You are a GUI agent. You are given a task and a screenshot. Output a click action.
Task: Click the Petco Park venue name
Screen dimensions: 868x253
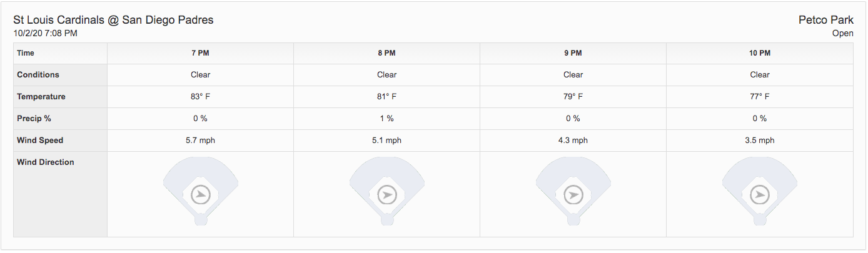click(x=825, y=20)
